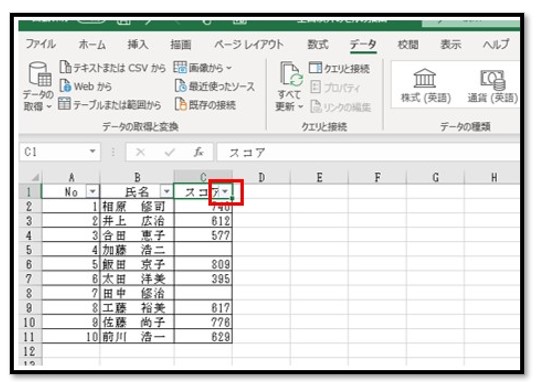Select column E header
This screenshot has height=382, width=538.
coord(319,177)
